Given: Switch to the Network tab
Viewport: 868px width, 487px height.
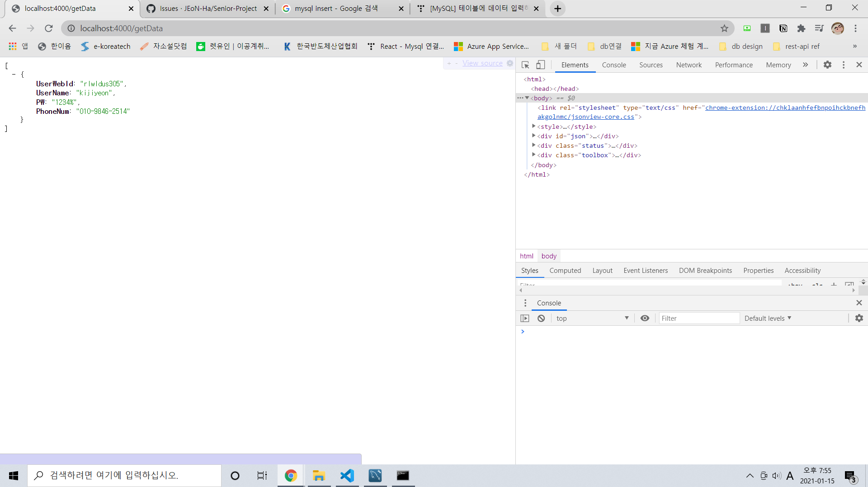Looking at the screenshot, I should [689, 65].
